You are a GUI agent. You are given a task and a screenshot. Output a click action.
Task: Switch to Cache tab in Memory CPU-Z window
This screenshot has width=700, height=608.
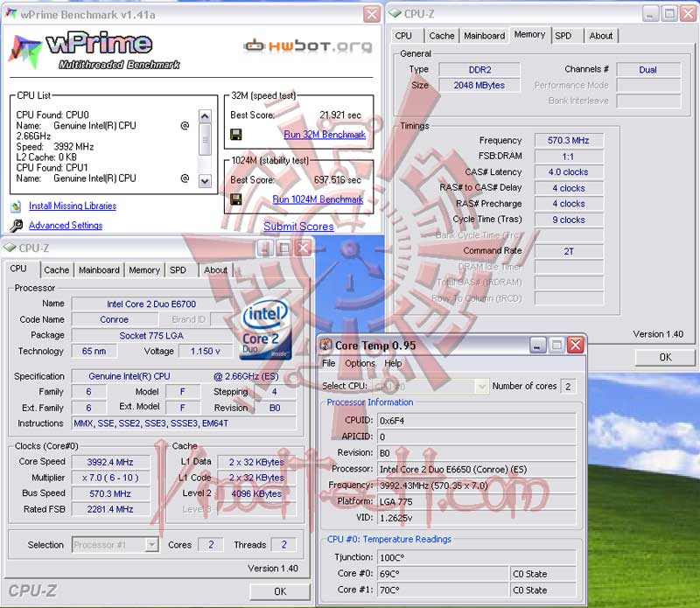(x=442, y=36)
